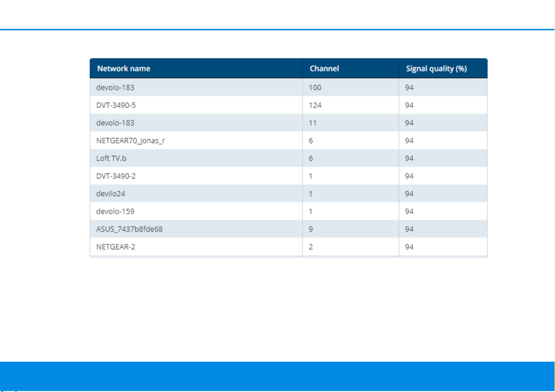The height and width of the screenshot is (392, 555).
Task: Click the Network name column header
Action: coord(196,69)
